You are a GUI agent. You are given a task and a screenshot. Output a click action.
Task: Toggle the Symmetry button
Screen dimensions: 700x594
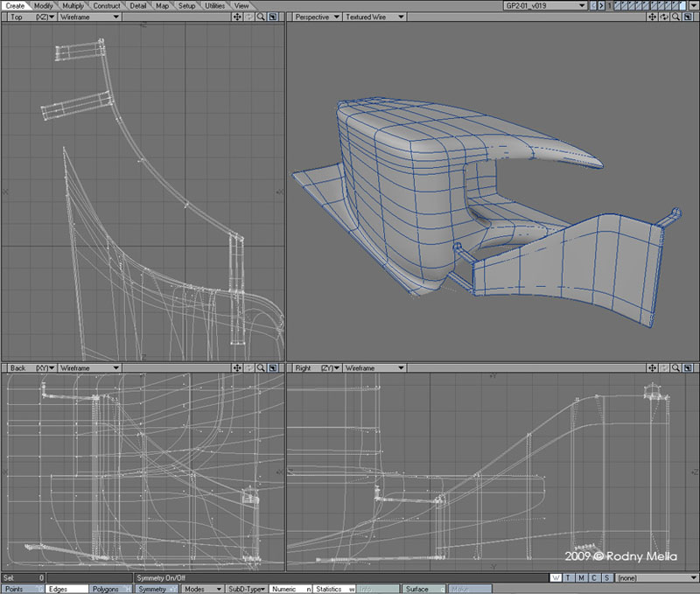tap(155, 589)
